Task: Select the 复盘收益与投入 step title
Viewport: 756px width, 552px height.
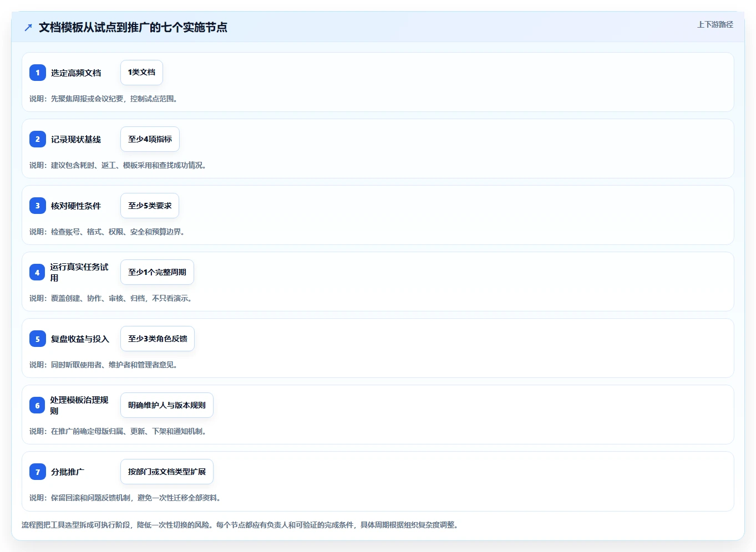Action: coord(80,339)
